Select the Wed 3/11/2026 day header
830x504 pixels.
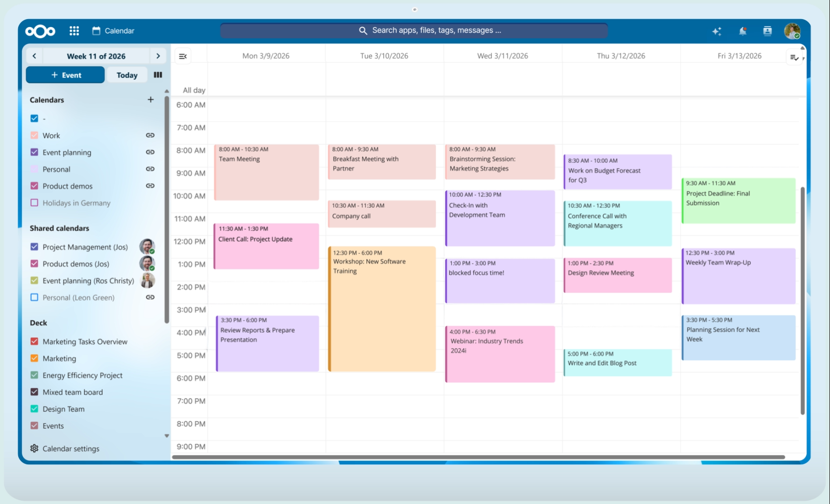point(503,56)
